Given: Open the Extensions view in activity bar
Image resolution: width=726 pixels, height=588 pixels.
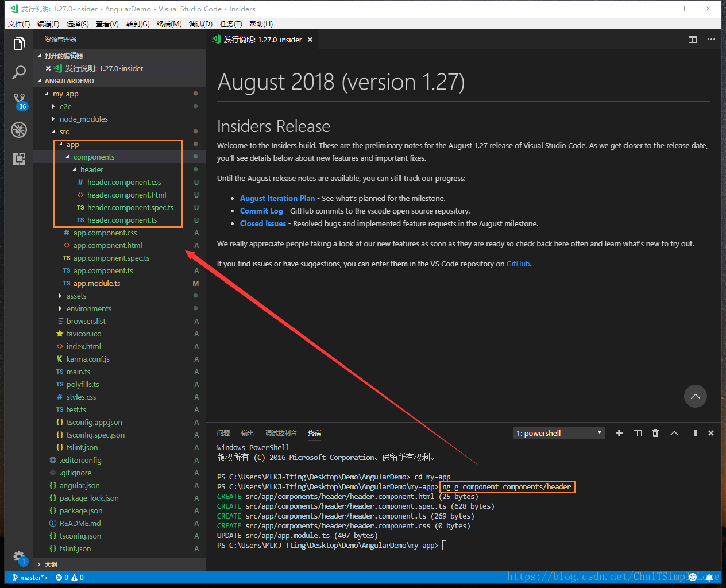Looking at the screenshot, I should pyautogui.click(x=19, y=158).
